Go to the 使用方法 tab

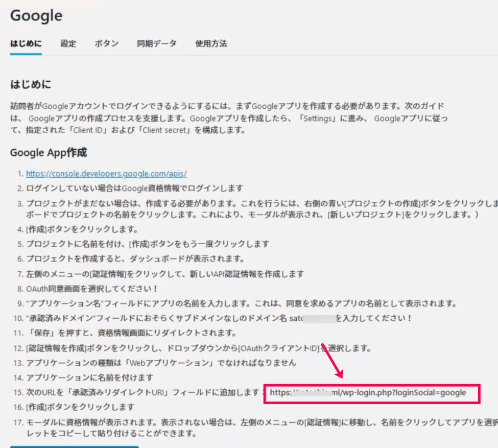point(211,43)
